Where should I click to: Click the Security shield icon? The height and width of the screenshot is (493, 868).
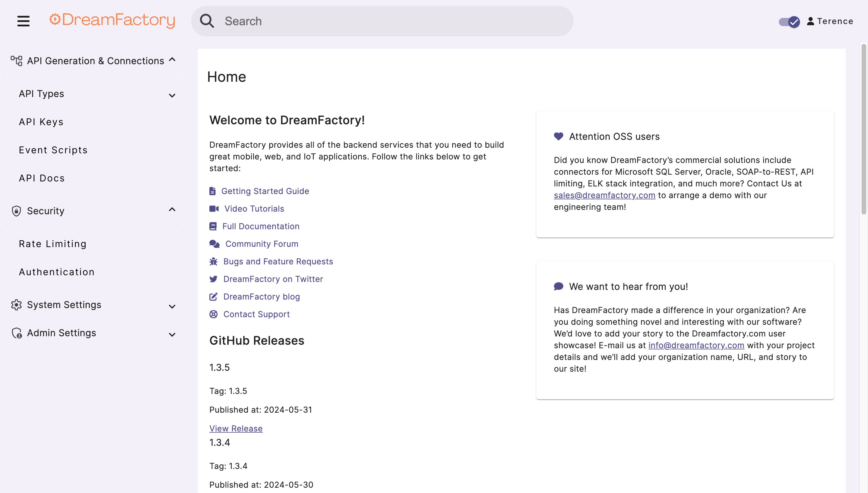click(16, 211)
